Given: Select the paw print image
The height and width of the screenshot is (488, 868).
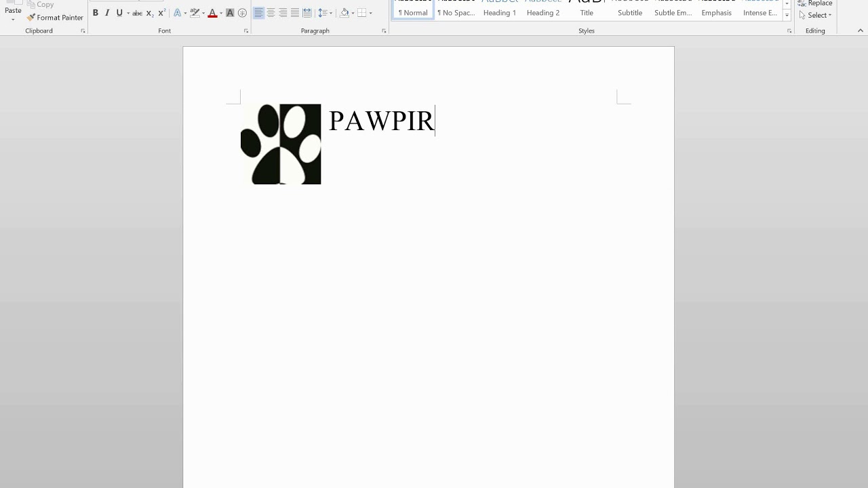Looking at the screenshot, I should pos(281,144).
